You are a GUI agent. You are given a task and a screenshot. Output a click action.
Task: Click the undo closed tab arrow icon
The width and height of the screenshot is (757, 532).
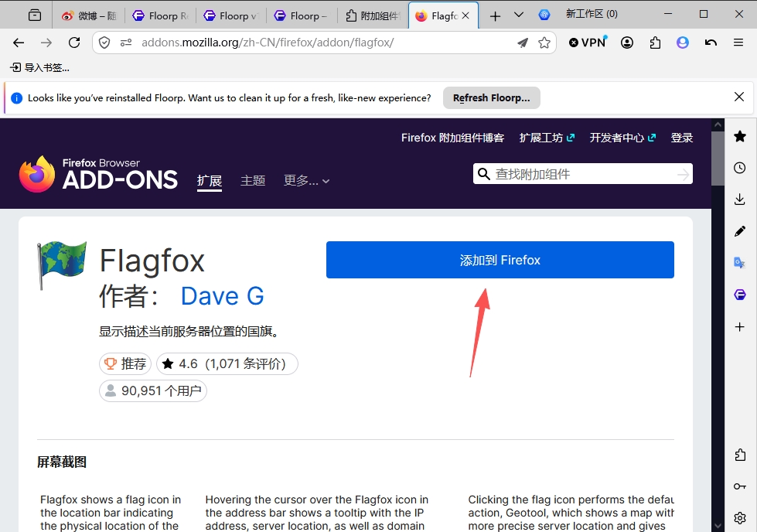pos(711,43)
